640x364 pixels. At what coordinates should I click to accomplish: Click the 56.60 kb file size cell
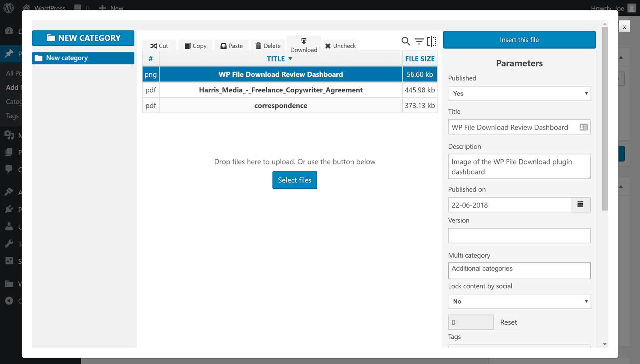(x=420, y=74)
